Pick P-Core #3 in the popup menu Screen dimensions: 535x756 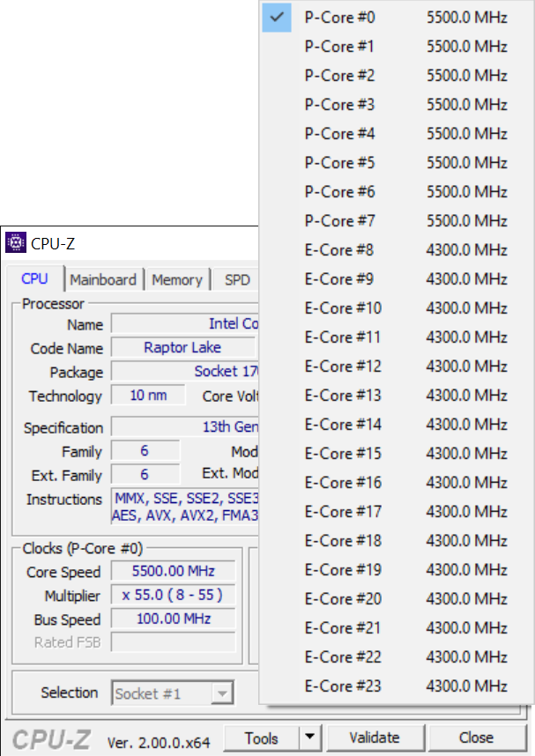tap(396, 105)
